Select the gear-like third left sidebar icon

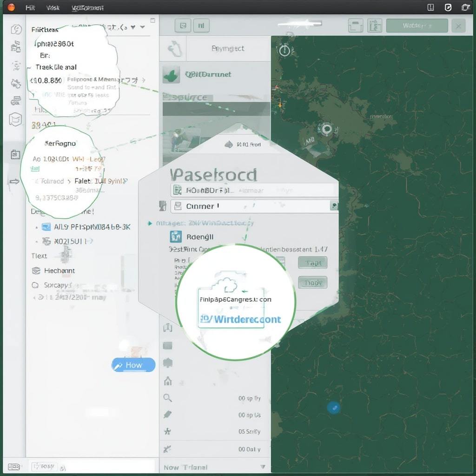tap(16, 66)
